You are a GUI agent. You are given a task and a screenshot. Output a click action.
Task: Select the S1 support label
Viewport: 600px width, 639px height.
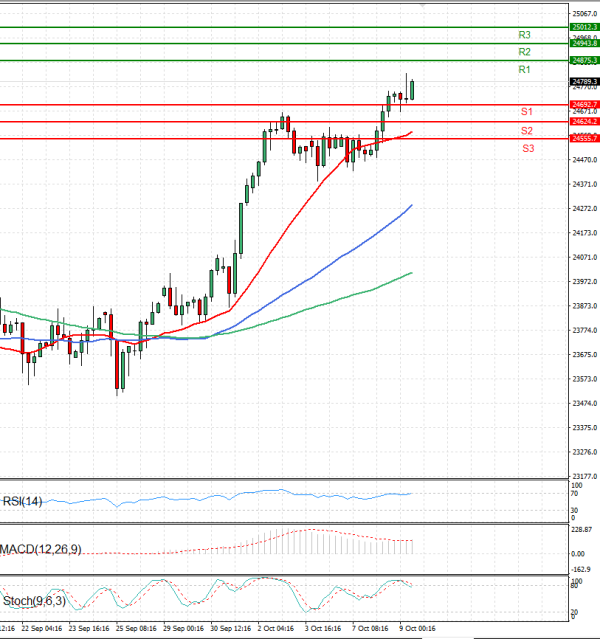click(526, 111)
